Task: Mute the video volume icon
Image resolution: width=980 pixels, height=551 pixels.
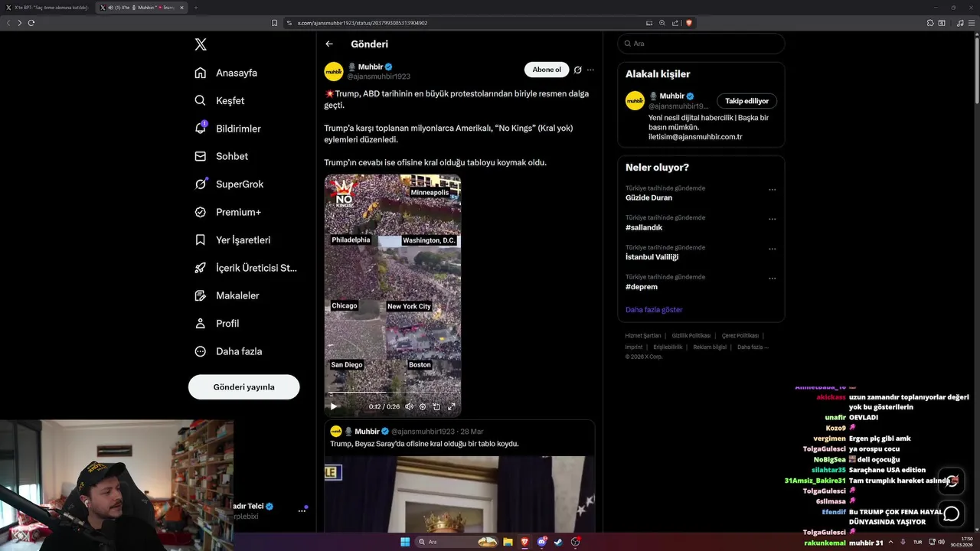Action: coord(410,406)
